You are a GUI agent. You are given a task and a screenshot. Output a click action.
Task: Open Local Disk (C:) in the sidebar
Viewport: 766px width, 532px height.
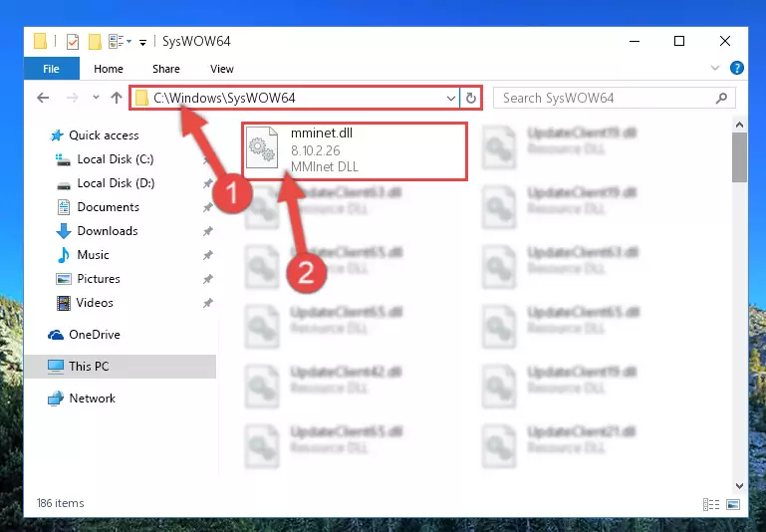coord(116,158)
